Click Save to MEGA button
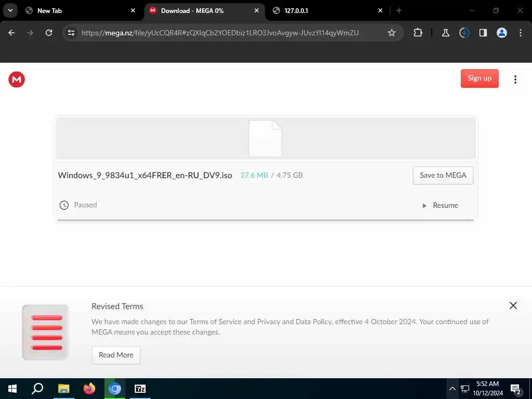This screenshot has width=532, height=399. pyautogui.click(x=443, y=176)
